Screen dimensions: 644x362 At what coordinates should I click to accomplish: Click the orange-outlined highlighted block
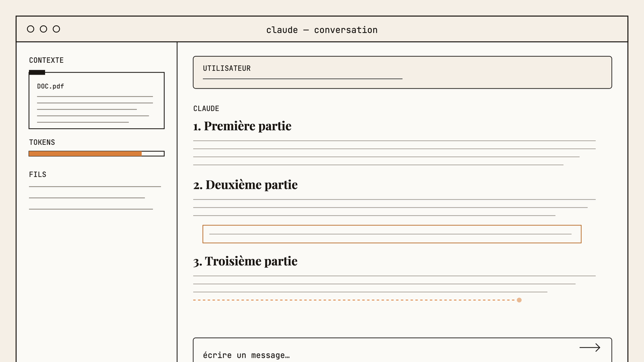392,234
